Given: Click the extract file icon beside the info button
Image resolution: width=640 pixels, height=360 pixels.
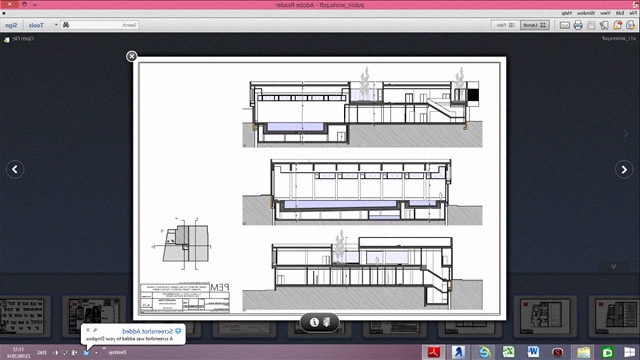Looking at the screenshot, I should (327, 322).
